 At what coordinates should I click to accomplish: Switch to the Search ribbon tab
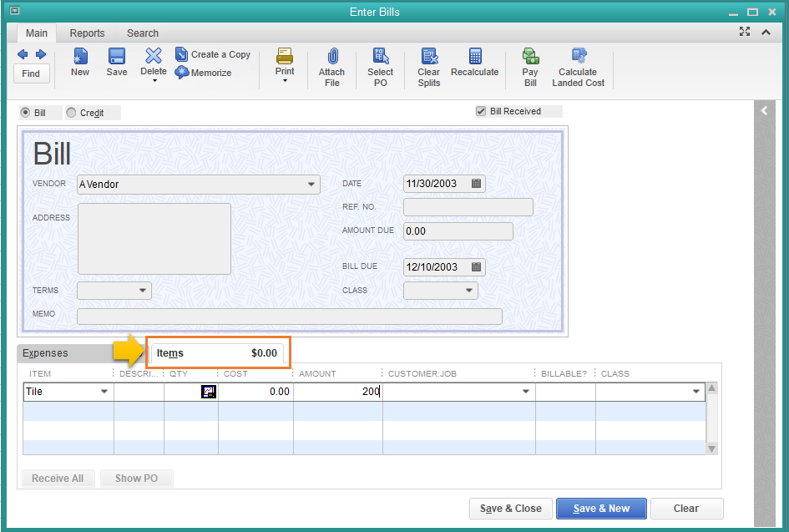(x=143, y=33)
